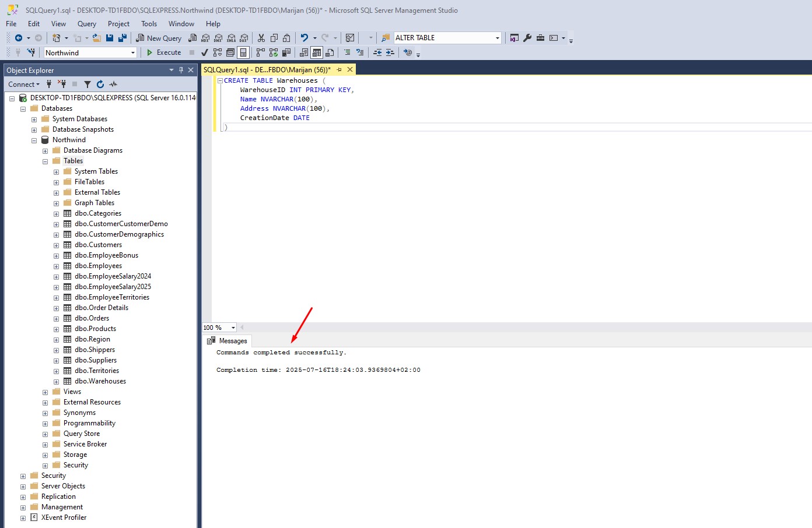Screen dimensions: 812x528
Task: Select the dbo.Employees table
Action: coord(98,266)
